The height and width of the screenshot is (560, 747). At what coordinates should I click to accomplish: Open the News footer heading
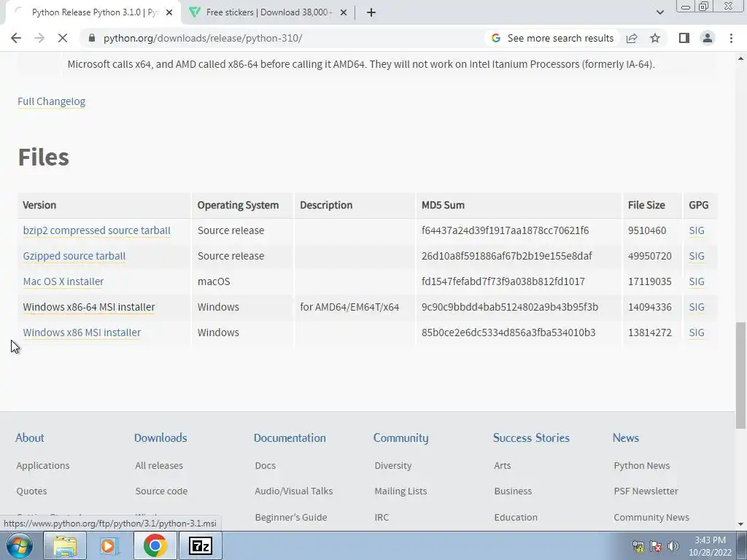(625, 437)
